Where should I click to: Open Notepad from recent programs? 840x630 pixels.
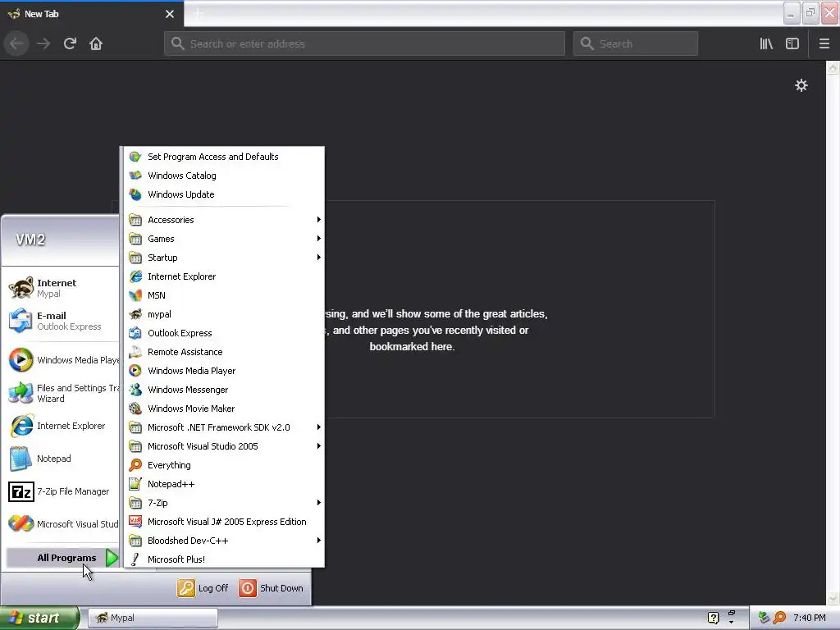[62, 459]
